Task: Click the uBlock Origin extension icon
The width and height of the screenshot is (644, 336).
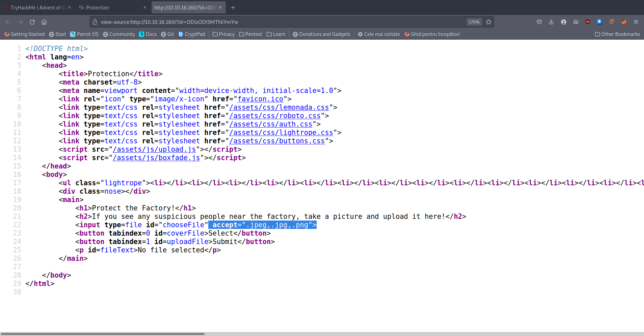Action: pos(588,22)
